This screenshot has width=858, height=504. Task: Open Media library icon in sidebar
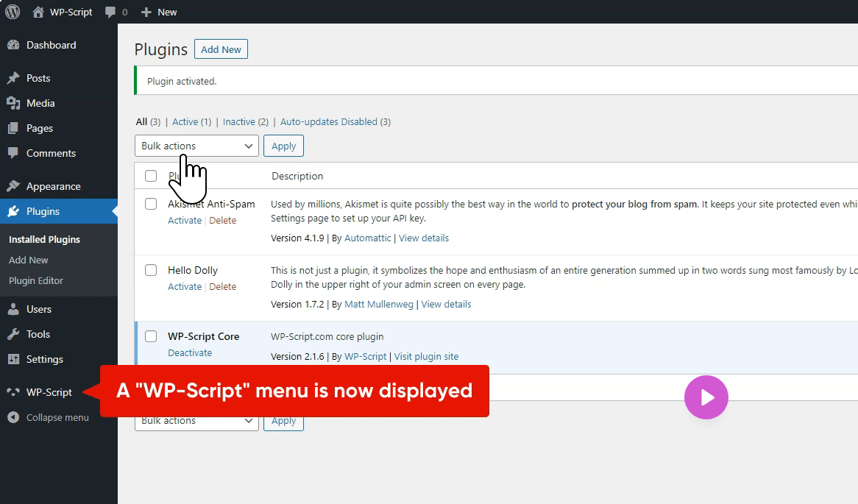click(x=13, y=103)
